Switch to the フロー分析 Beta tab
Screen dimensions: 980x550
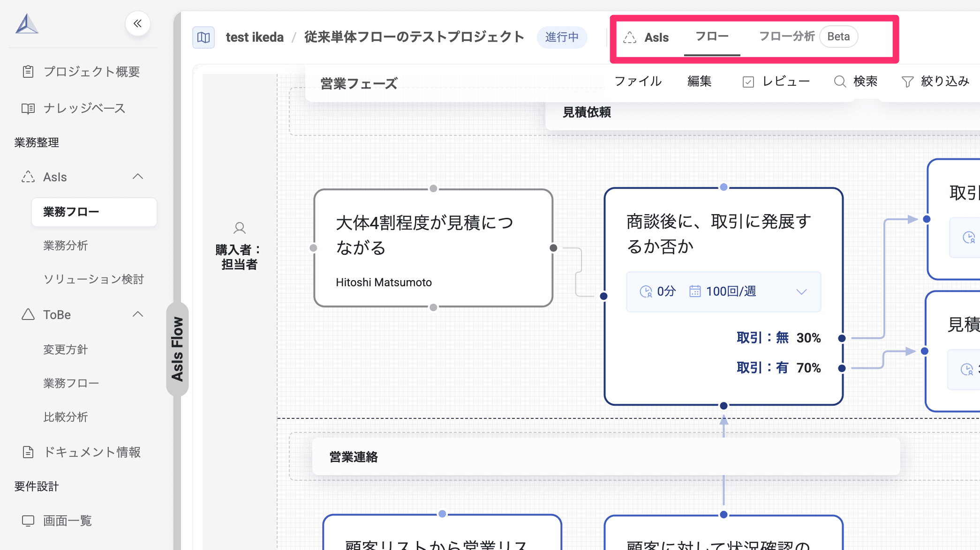click(x=803, y=37)
